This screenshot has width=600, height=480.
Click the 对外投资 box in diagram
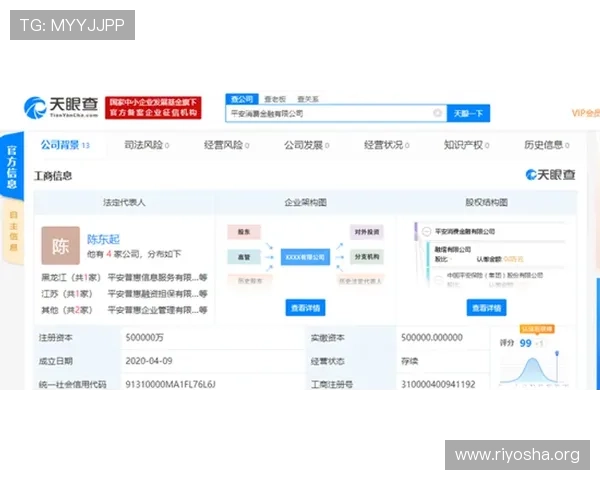(367, 232)
